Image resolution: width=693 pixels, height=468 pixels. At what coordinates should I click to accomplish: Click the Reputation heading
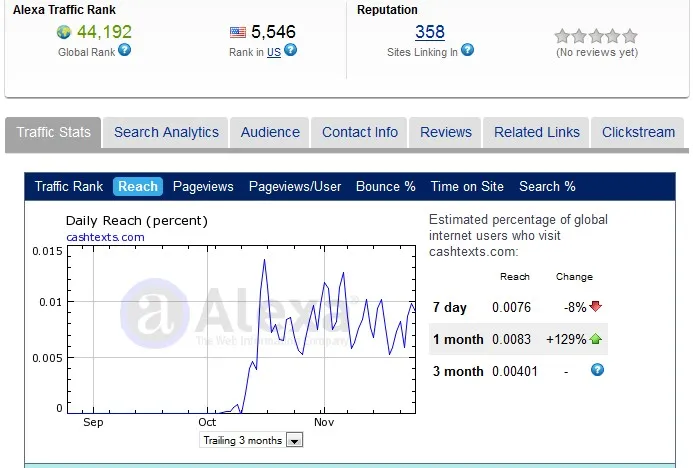[387, 10]
